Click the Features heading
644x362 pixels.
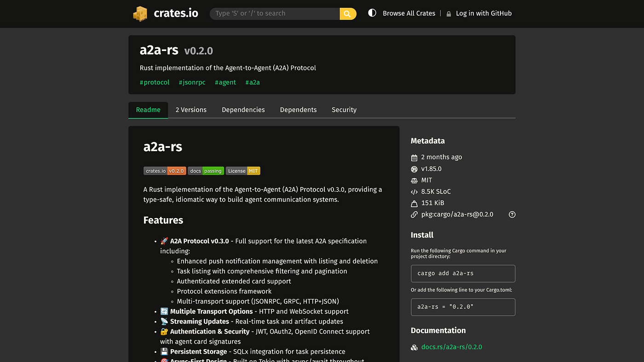pyautogui.click(x=163, y=220)
